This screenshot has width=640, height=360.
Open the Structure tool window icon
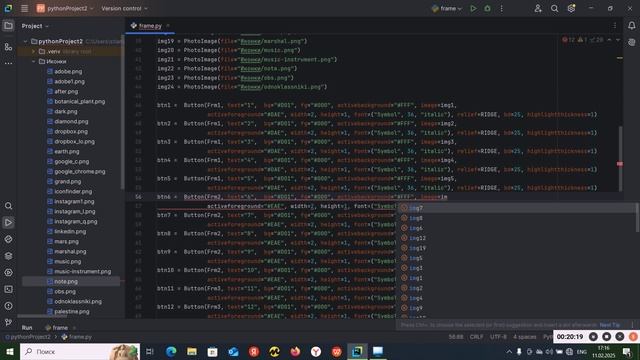pos(8,47)
